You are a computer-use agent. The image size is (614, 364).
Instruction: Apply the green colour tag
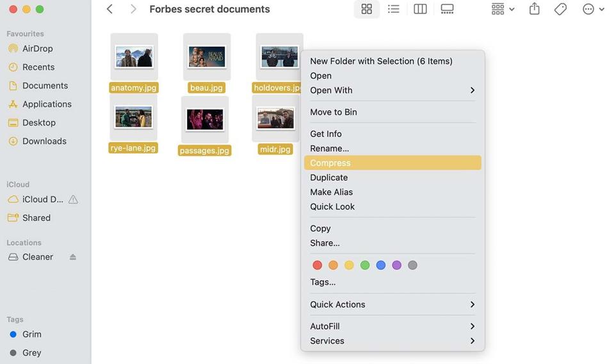pos(365,265)
